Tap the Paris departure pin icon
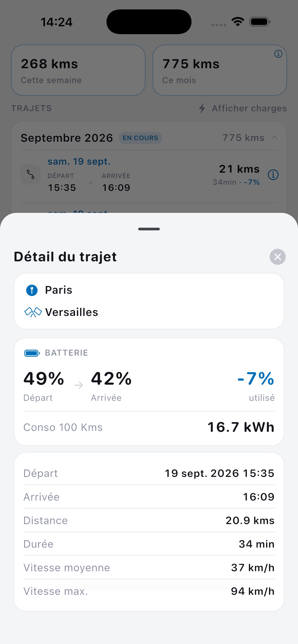This screenshot has width=298, height=644. tap(32, 290)
